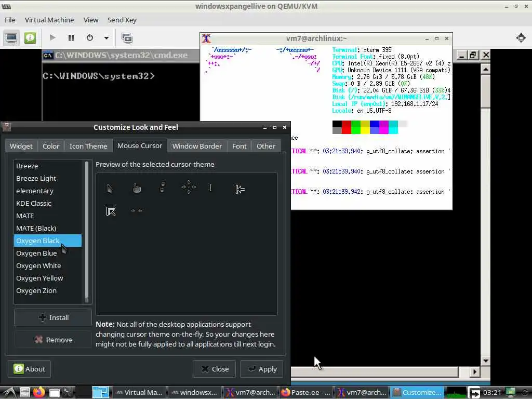Launch Firefox from the taskbar
This screenshot has height=399, width=532.
click(39, 392)
